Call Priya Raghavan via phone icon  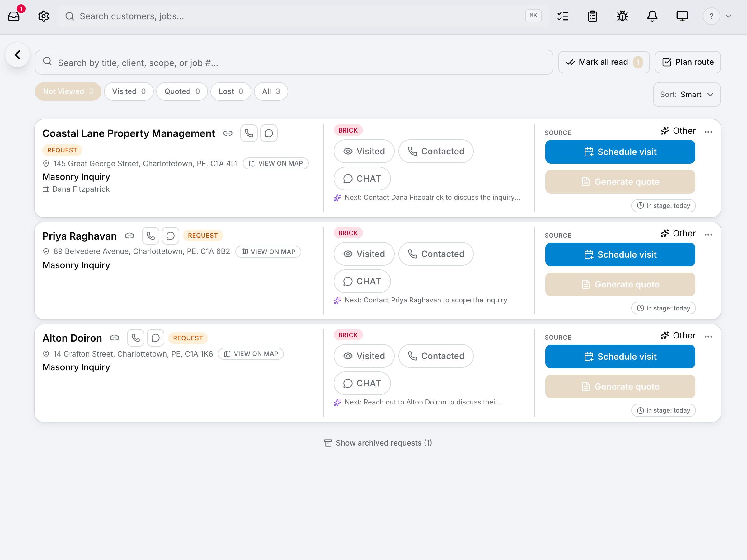tap(151, 236)
